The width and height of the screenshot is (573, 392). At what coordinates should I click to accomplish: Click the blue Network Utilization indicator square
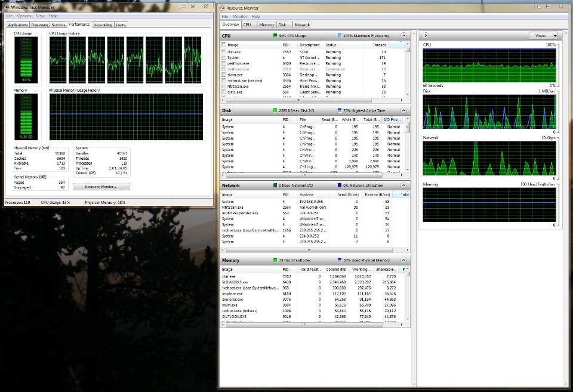click(340, 185)
